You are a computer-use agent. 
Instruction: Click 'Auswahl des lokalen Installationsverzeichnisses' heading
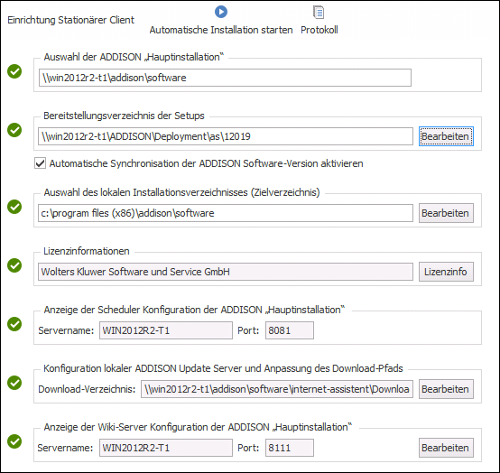pos(182,192)
